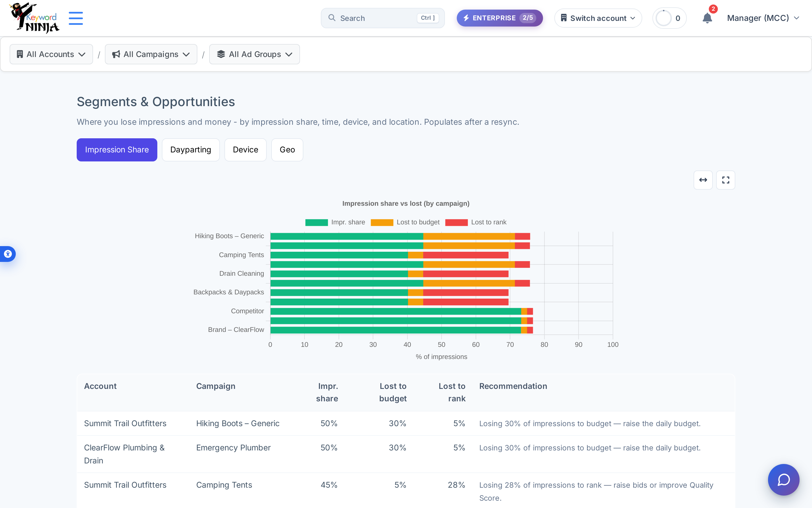812x508 pixels.
Task: Click the circular credits counter
Action: click(669, 18)
